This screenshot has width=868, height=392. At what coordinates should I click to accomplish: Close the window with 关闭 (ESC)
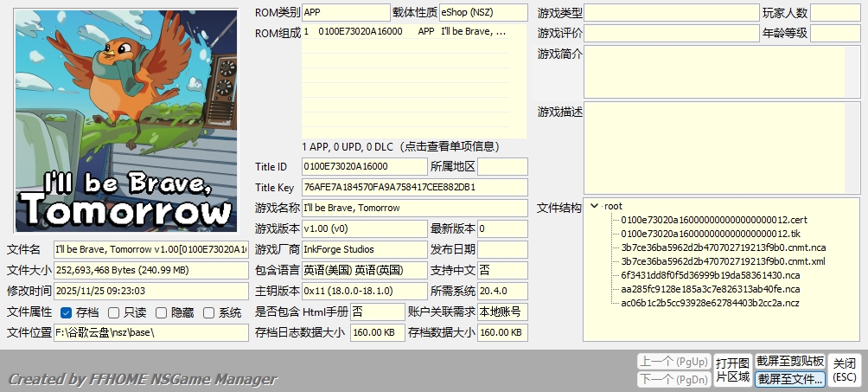(845, 370)
